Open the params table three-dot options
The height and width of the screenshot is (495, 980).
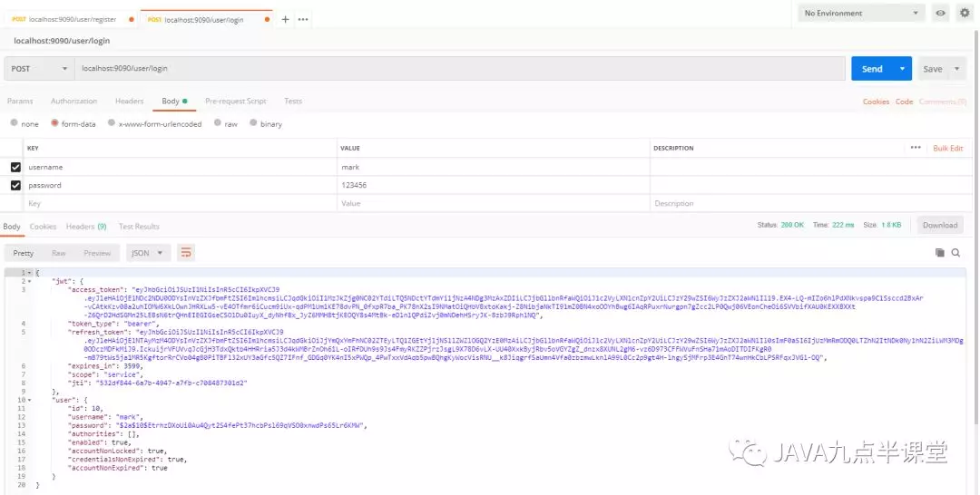(916, 148)
